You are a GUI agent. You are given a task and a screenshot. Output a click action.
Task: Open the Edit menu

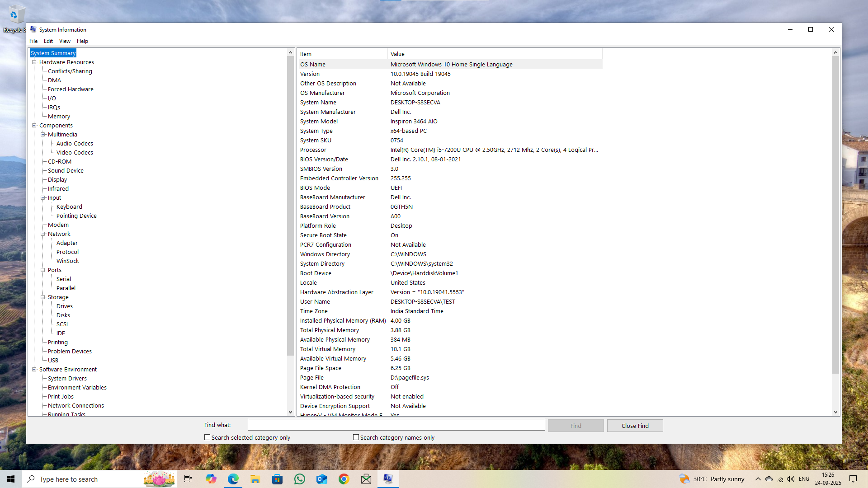(x=48, y=41)
